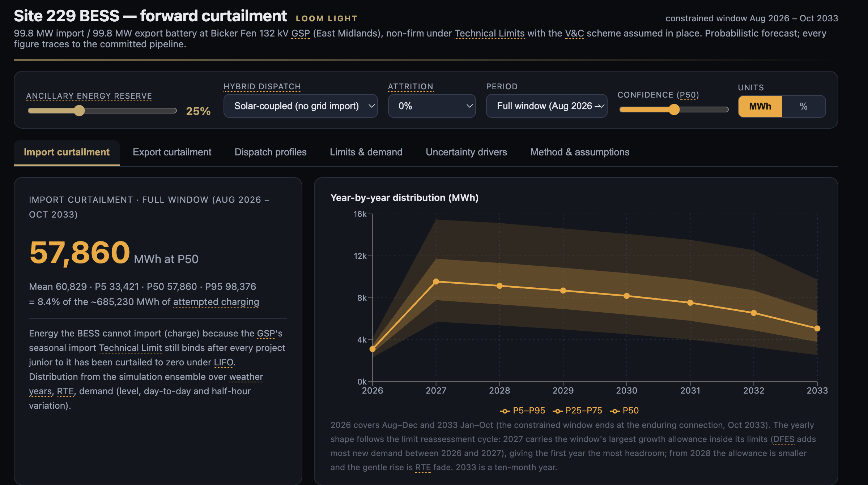Click the 25% reserve value

(x=198, y=111)
